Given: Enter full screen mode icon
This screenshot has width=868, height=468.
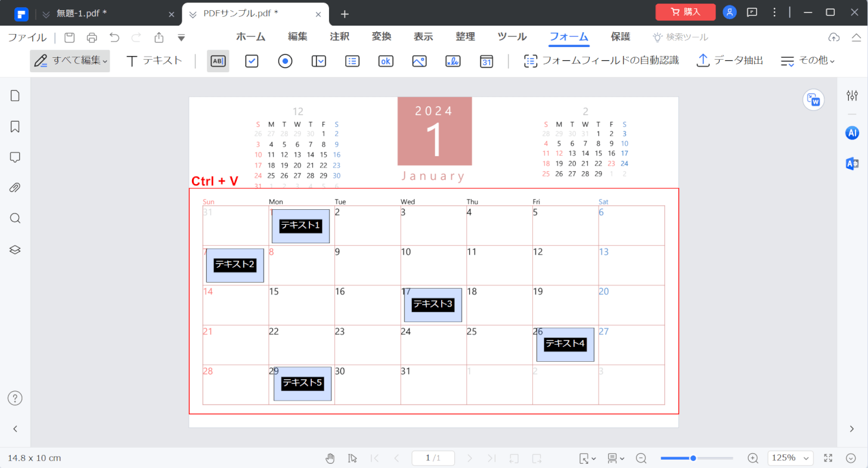Looking at the screenshot, I should [828, 458].
